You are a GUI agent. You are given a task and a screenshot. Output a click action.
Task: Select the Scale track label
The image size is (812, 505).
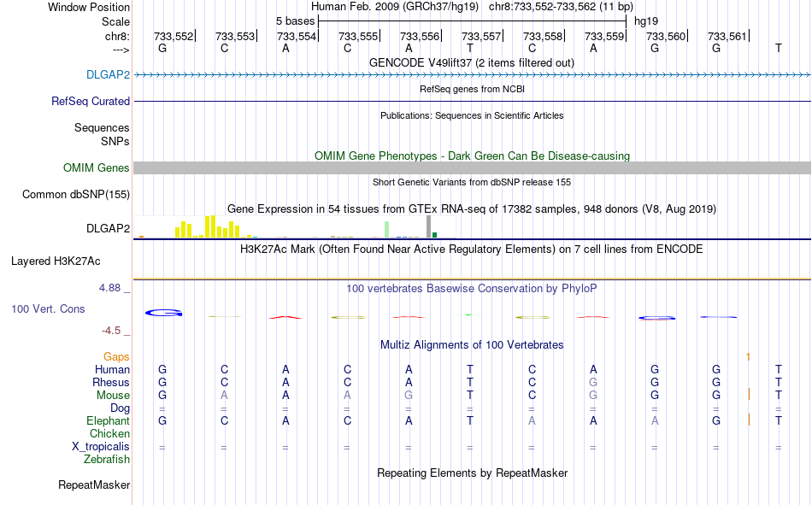115,21
